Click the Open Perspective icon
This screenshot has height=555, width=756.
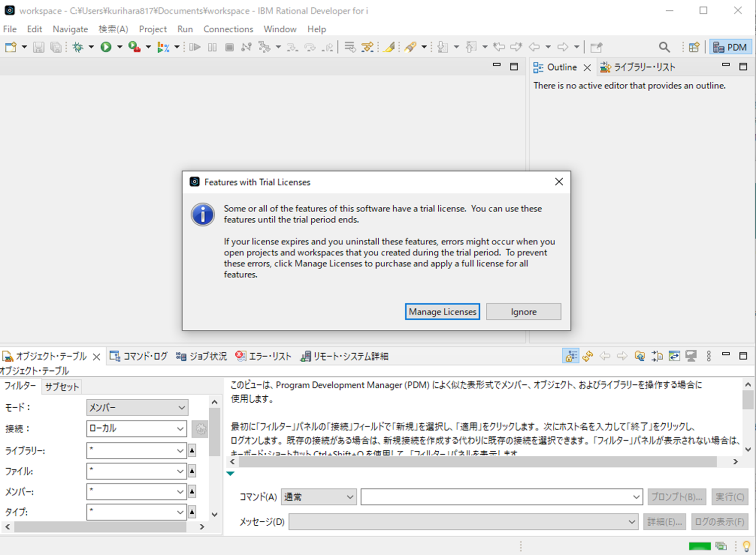[694, 47]
